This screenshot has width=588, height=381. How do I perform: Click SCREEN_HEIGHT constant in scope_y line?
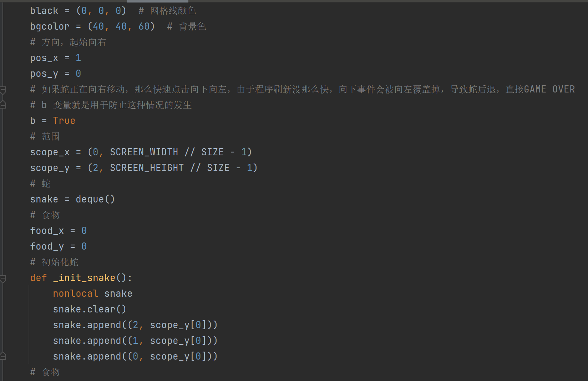point(147,168)
